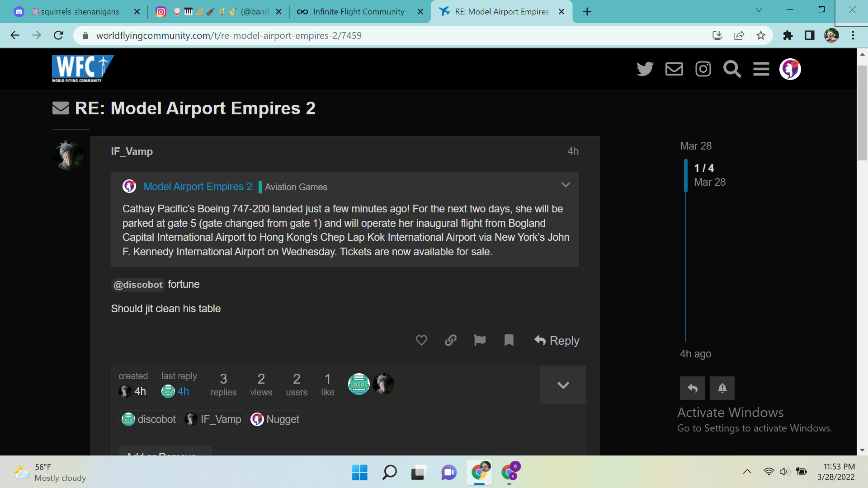Open the weather widget on taskbar
The height and width of the screenshot is (488, 868).
pos(50,473)
